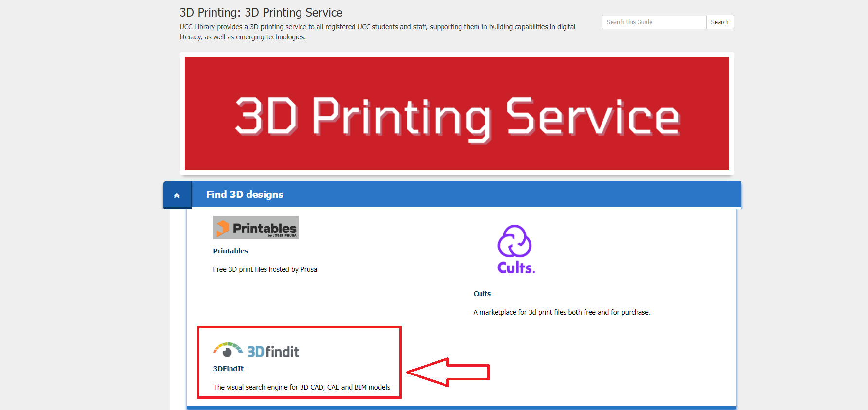The image size is (868, 410).
Task: Focus the Search this Guide field
Action: click(654, 22)
